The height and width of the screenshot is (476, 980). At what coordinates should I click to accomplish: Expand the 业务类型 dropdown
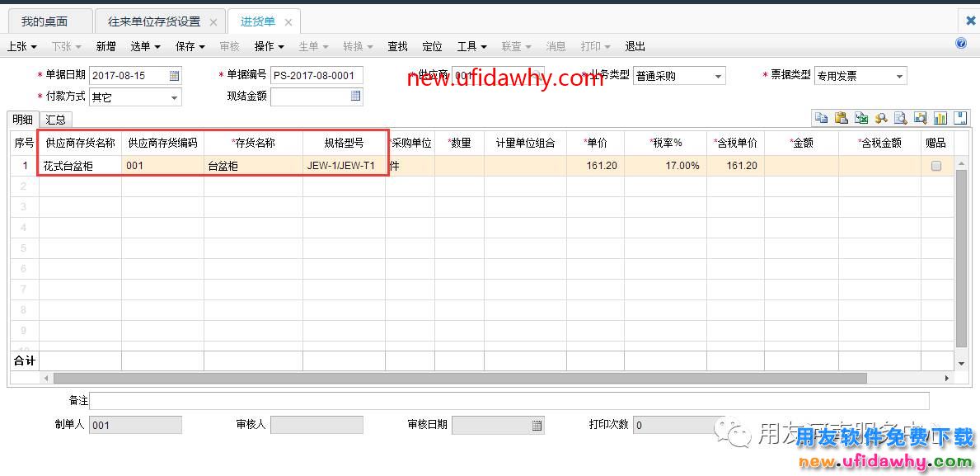pyautogui.click(x=718, y=76)
